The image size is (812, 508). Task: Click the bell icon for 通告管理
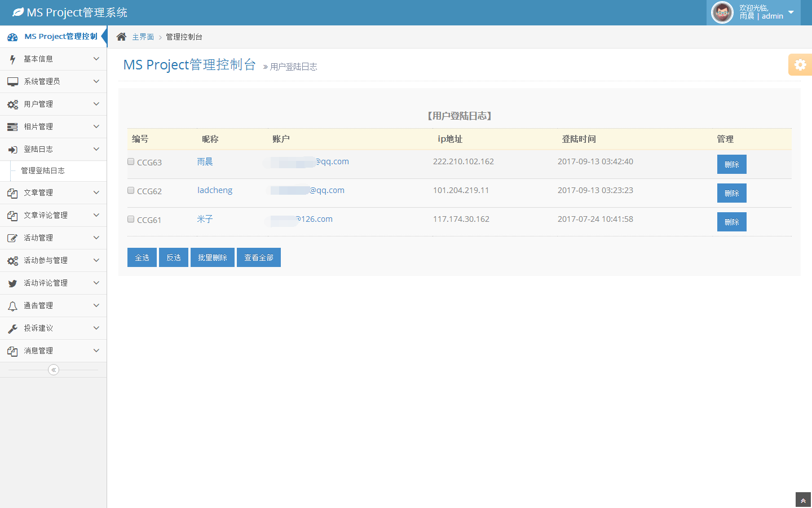point(12,306)
